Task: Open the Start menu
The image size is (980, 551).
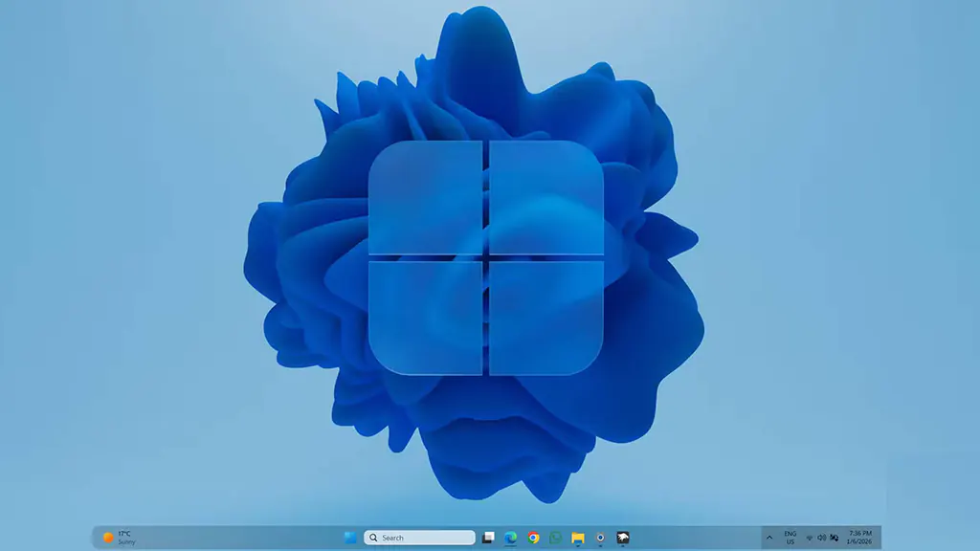Action: tap(349, 537)
